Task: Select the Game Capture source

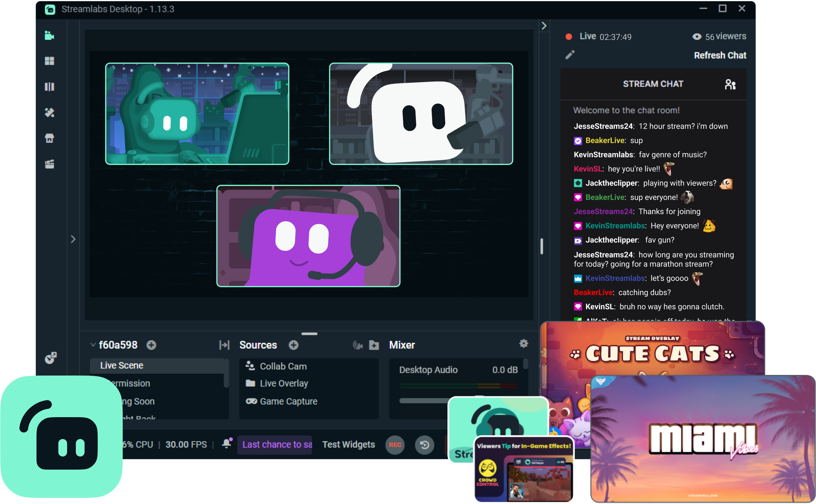Action: pos(288,401)
